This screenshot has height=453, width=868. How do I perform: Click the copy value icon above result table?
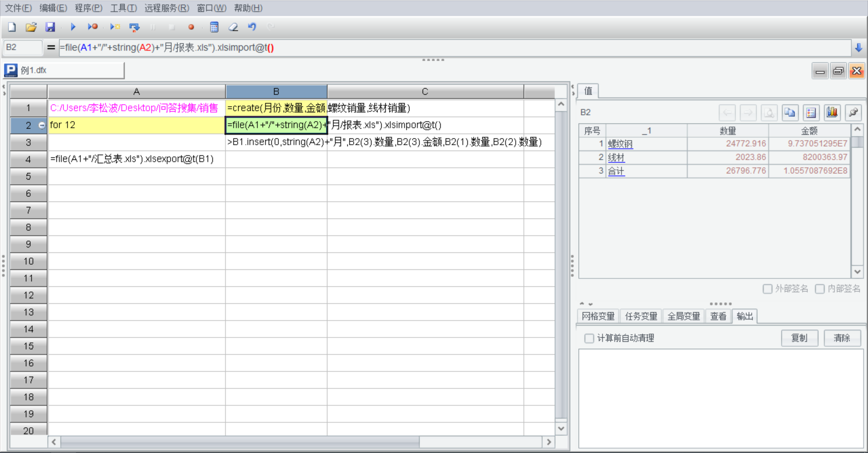(790, 112)
